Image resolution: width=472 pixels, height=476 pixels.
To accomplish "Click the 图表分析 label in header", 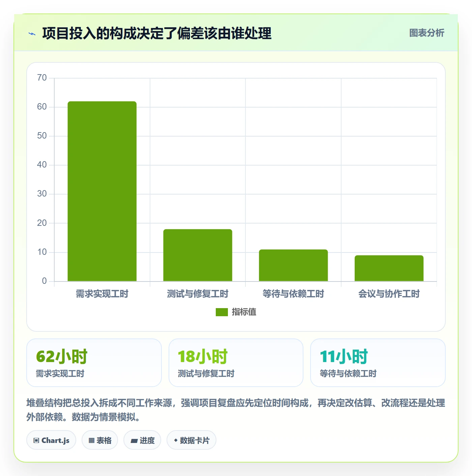I will point(426,33).
